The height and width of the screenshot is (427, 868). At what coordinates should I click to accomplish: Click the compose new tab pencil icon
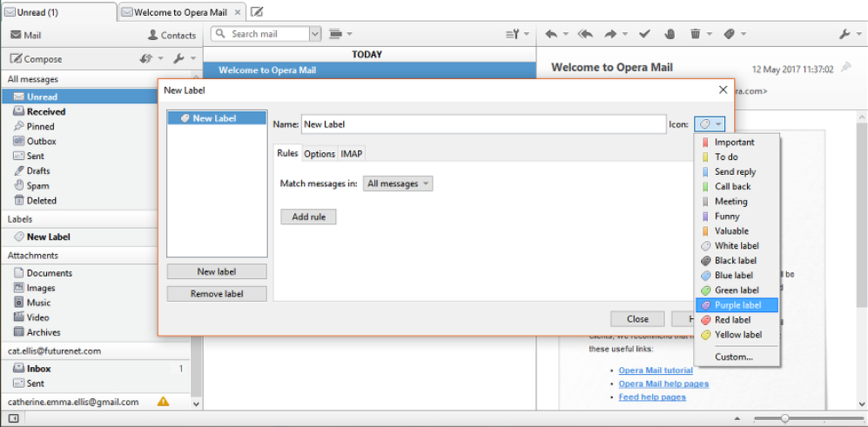pos(256,11)
